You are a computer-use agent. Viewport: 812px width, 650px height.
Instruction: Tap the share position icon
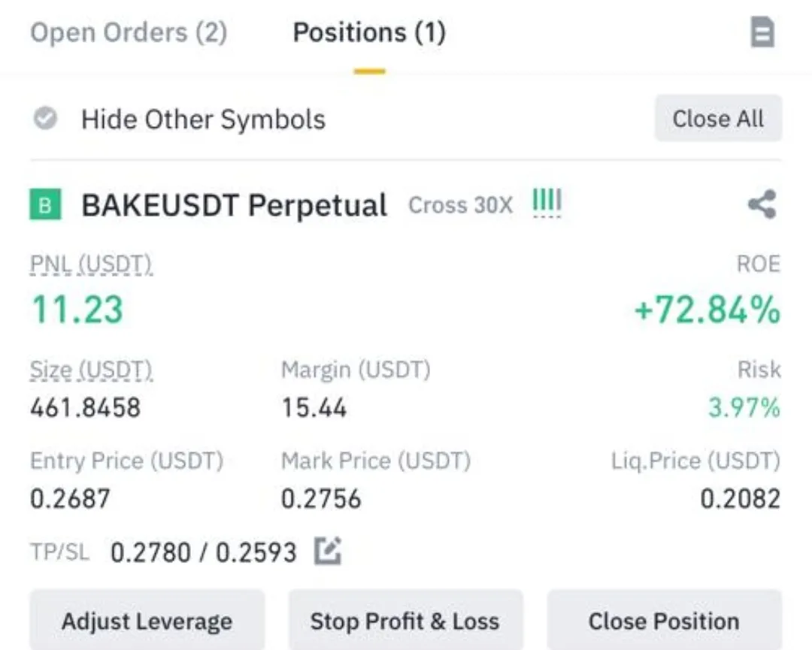[762, 204]
